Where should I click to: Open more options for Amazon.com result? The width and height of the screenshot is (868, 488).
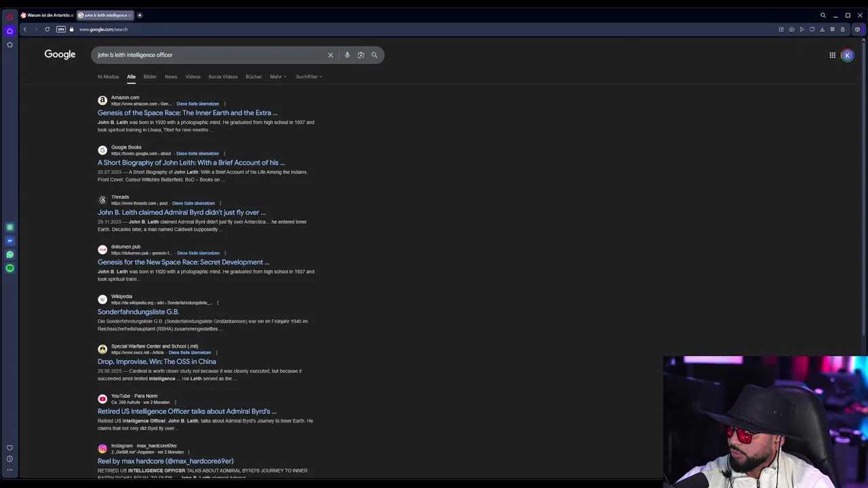[x=224, y=104]
